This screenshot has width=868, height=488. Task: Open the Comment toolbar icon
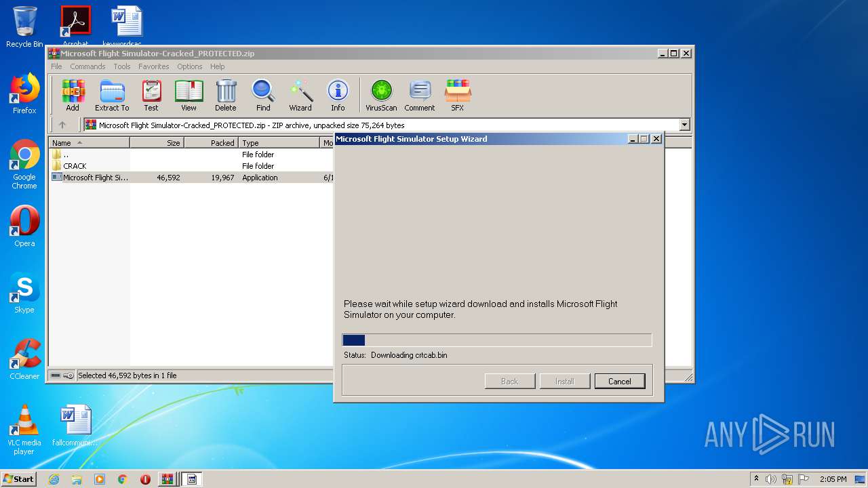point(420,95)
